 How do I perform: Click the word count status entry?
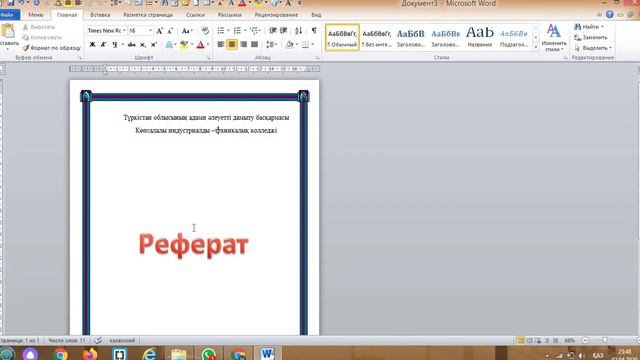click(x=67, y=340)
